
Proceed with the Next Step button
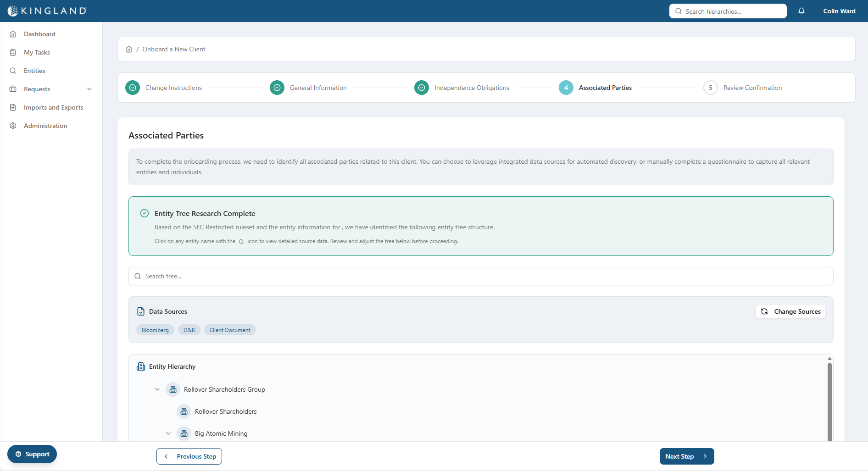point(686,456)
